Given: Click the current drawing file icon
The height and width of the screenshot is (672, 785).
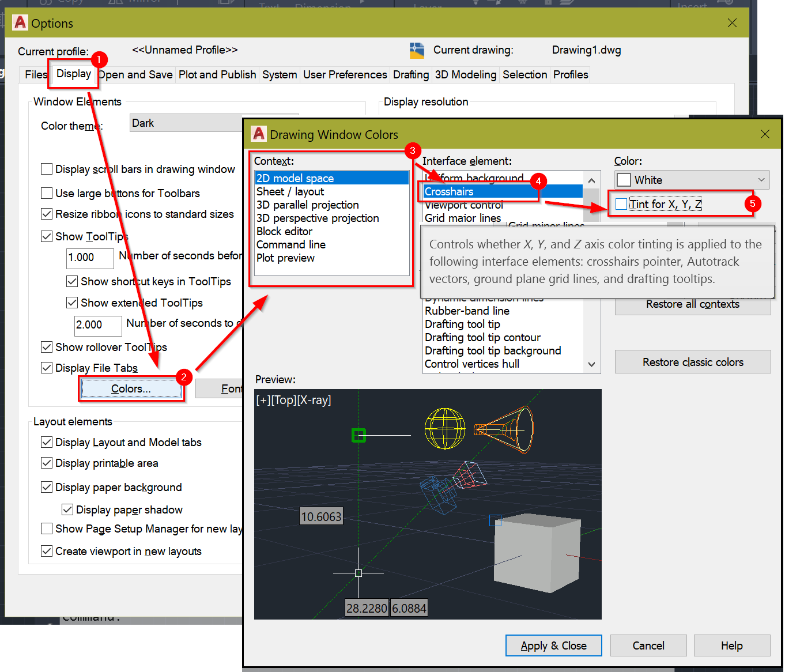Looking at the screenshot, I should [x=417, y=51].
